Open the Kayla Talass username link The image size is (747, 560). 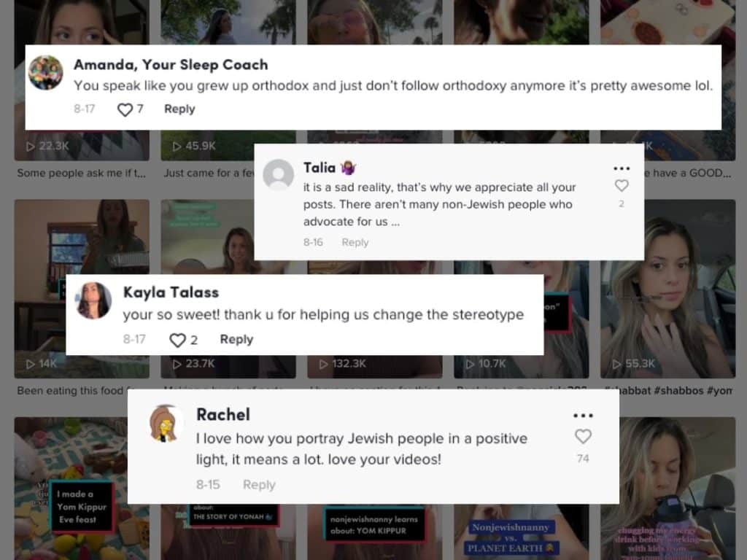171,292
